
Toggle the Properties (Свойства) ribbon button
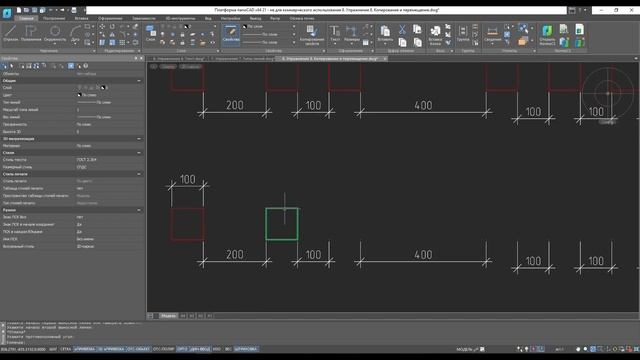pos(231,33)
